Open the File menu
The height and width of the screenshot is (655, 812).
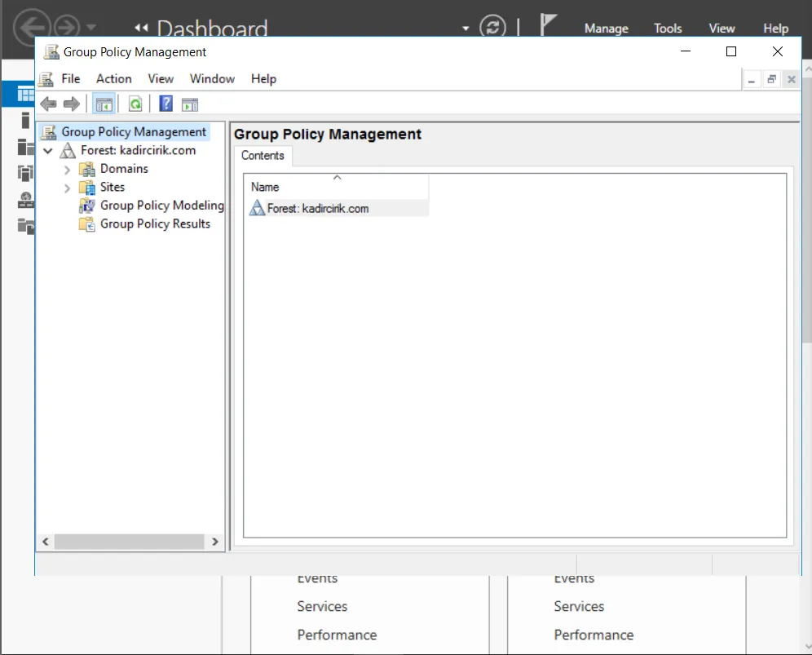tap(70, 79)
